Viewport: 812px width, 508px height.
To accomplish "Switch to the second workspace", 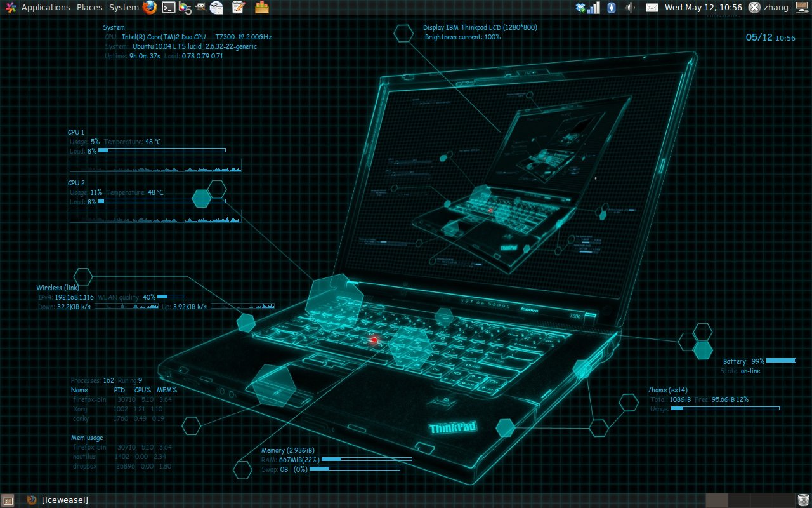I will click(x=738, y=500).
